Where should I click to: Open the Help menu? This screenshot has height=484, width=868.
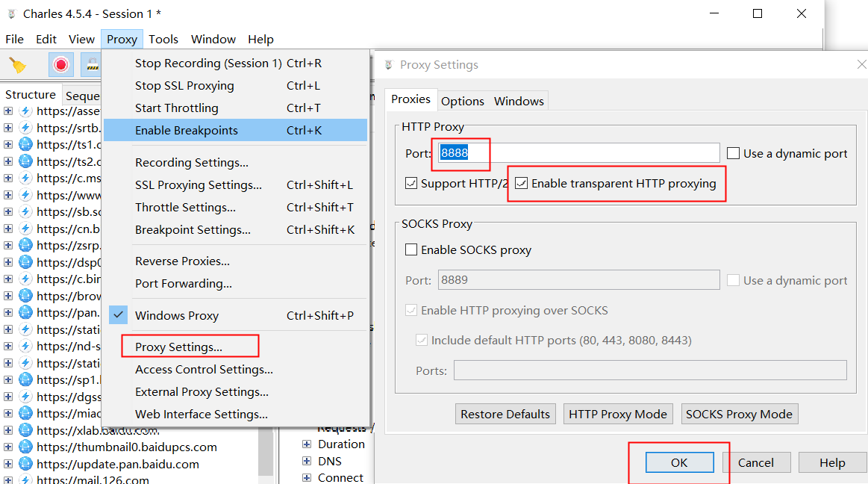pos(260,40)
